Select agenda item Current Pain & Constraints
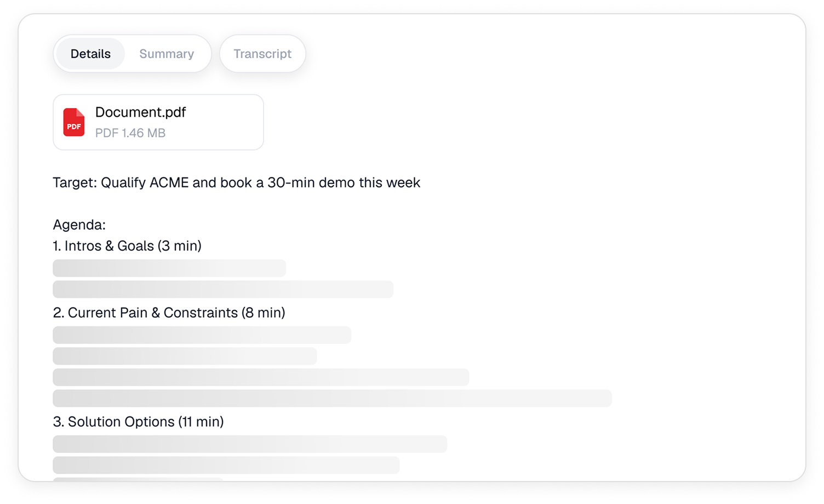824x504 pixels. pos(169,313)
